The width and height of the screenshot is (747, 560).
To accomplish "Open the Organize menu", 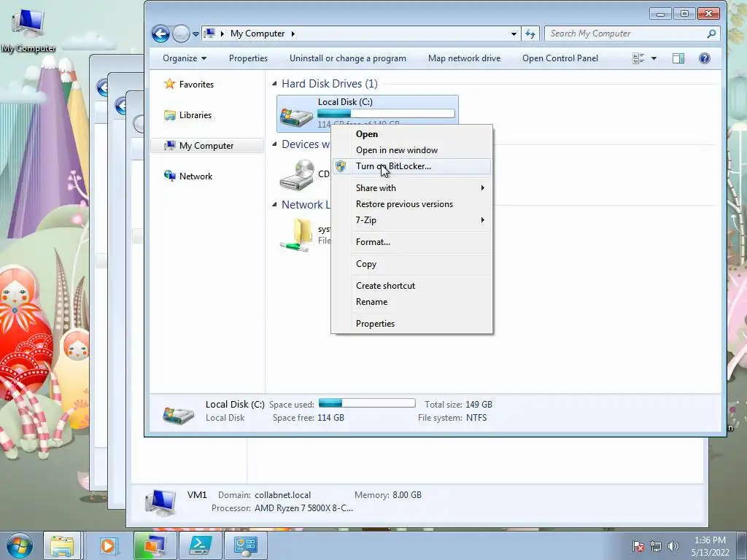I will 185,58.
